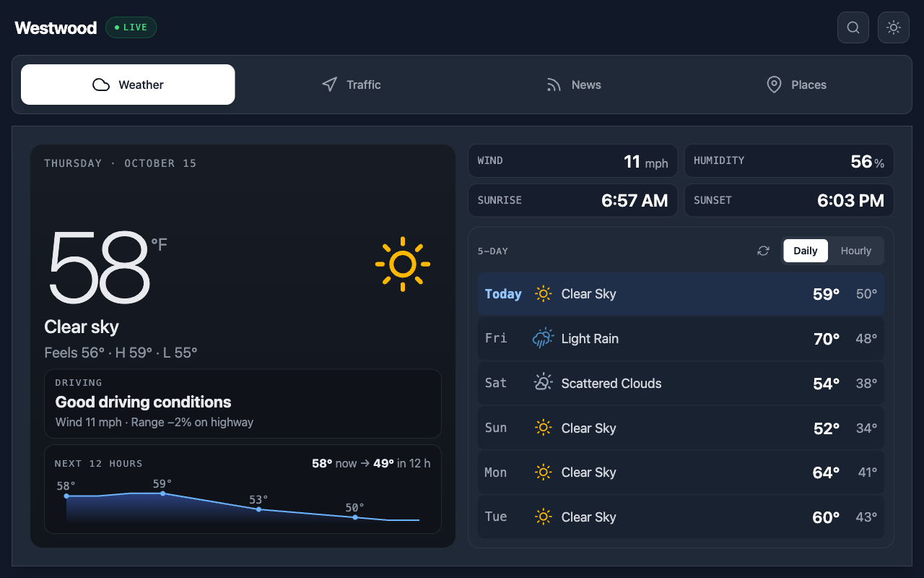The width and height of the screenshot is (924, 578).
Task: Click the sun icon in Sun row
Action: [x=543, y=428]
